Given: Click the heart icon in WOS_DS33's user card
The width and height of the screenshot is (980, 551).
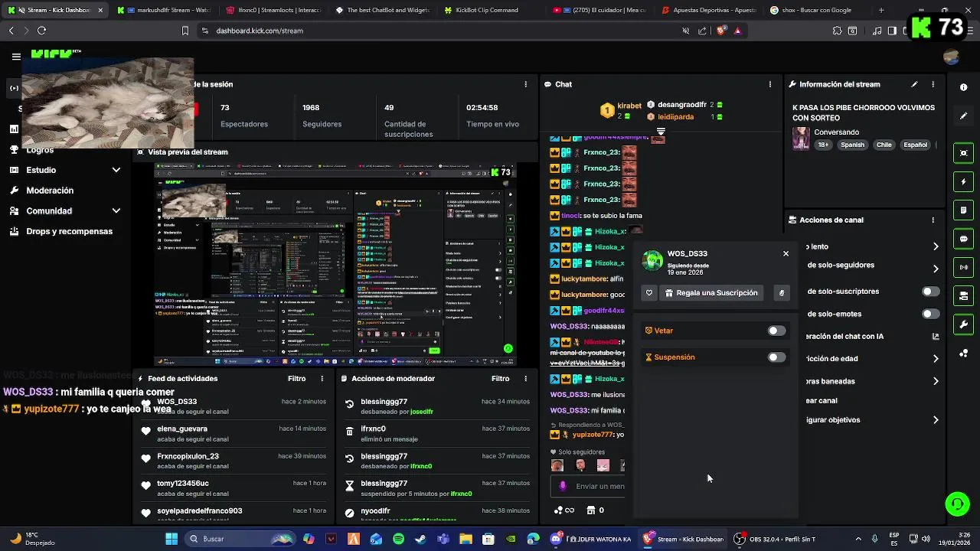Looking at the screenshot, I should (x=649, y=293).
